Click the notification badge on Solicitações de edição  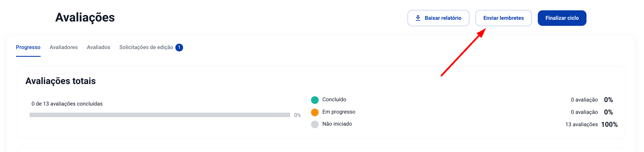point(179,47)
